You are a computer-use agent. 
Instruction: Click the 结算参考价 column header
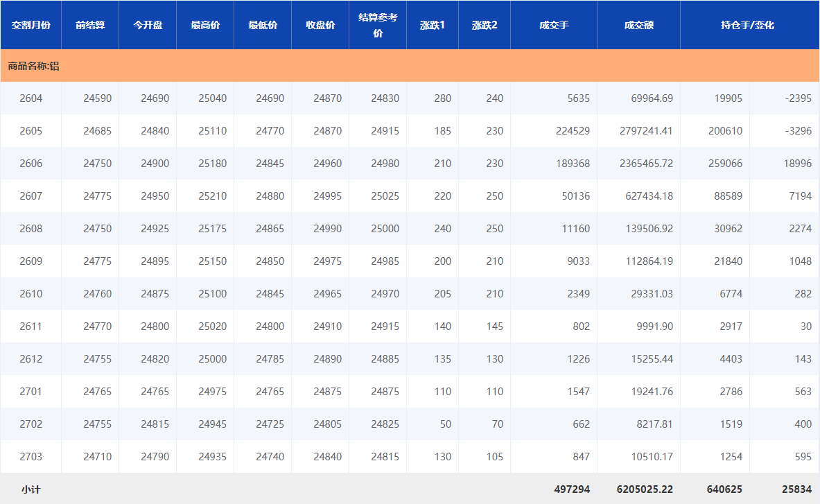tap(378, 25)
